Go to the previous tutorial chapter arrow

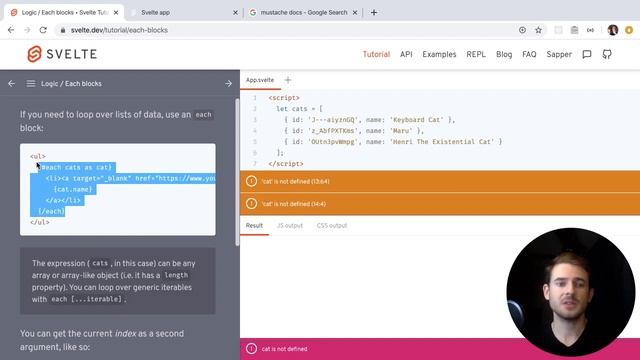click(x=11, y=83)
